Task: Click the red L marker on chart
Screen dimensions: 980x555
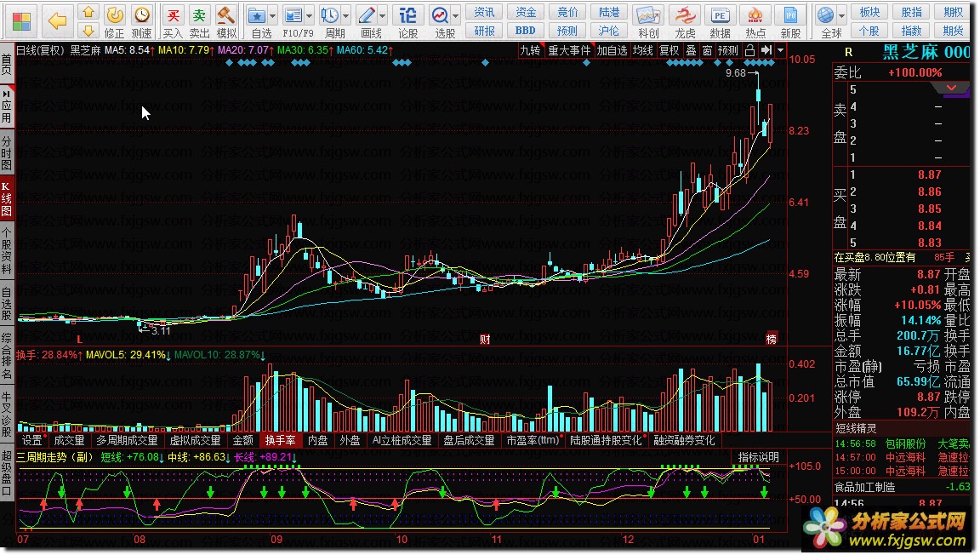Action: tap(79, 340)
